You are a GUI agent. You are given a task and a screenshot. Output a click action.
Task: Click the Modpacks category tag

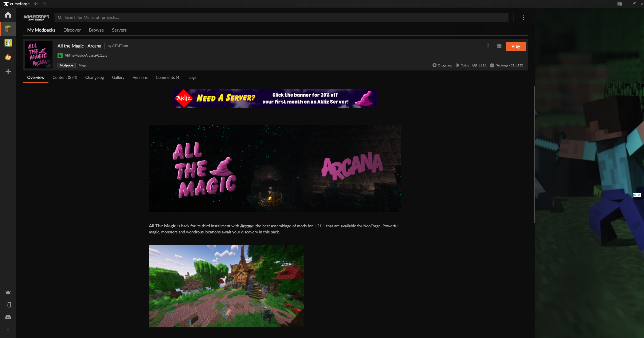(x=66, y=65)
